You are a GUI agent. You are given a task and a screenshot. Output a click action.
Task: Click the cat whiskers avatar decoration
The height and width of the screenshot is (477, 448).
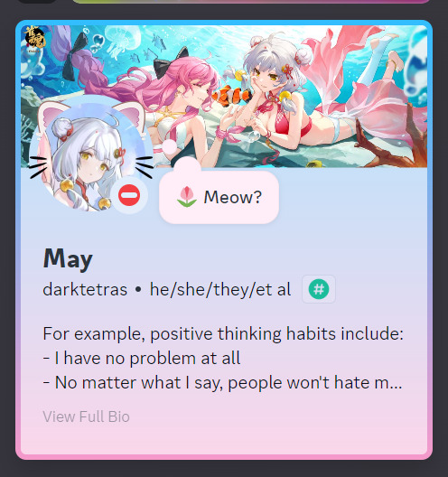pyautogui.click(x=91, y=166)
